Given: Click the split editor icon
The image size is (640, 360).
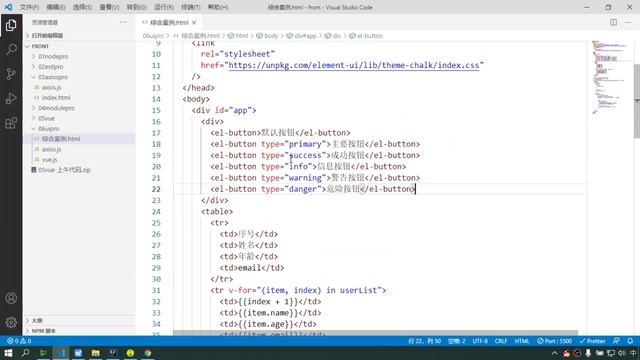Looking at the screenshot, I should pyautogui.click(x=613, y=22).
